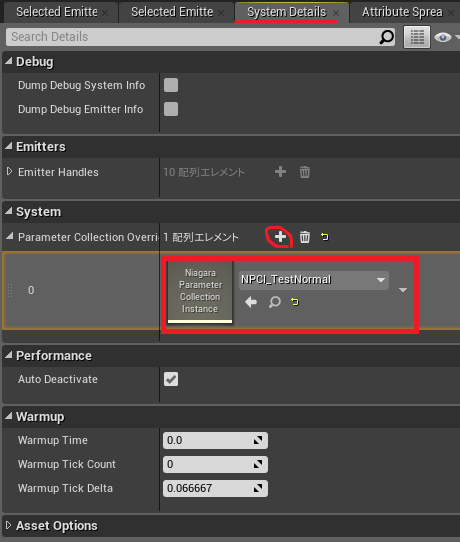This screenshot has width=460, height=542.
Task: Click the Auto Deactivate label
Action: click(x=58, y=379)
